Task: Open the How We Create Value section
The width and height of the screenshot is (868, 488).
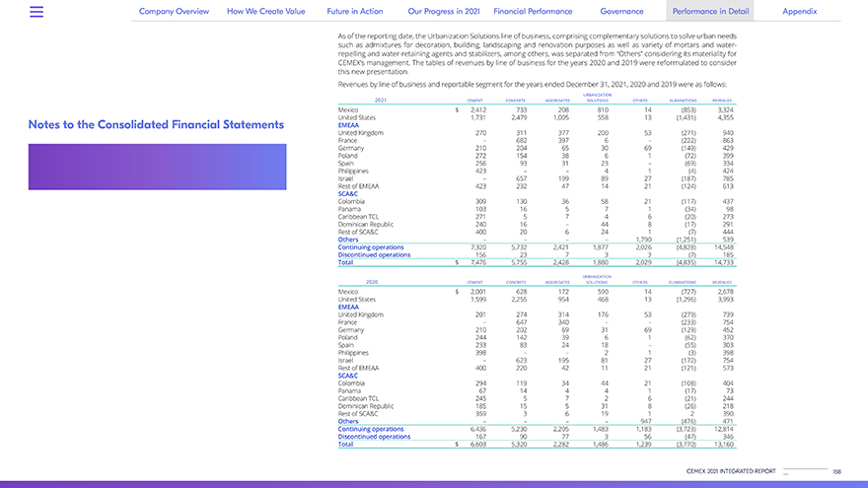Action: (267, 12)
